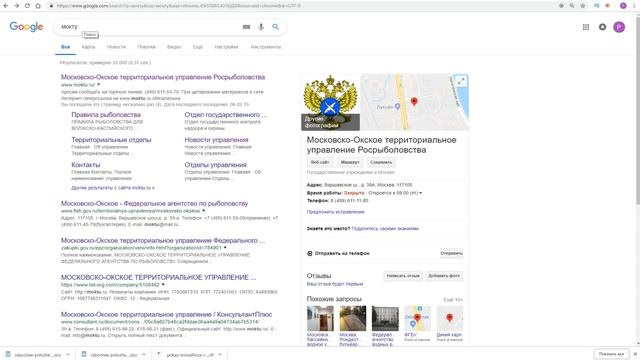The height and width of the screenshot is (360, 640).
Task: Open first result Московско-Окское территориальное управление Росрыболовства
Action: [163, 77]
